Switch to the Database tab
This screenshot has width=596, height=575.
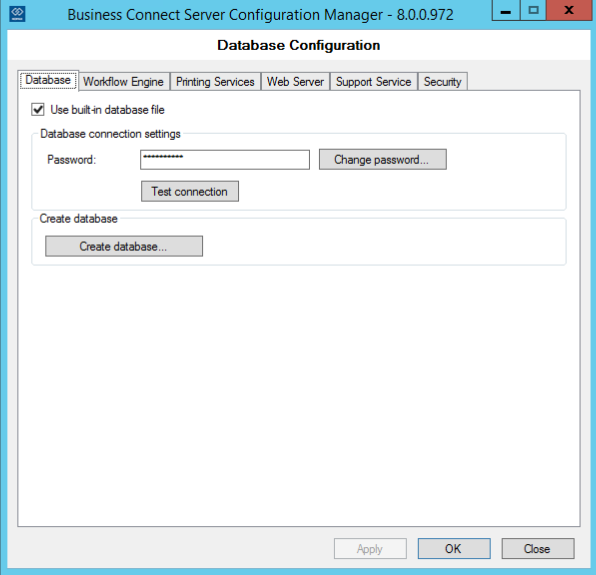coord(48,80)
